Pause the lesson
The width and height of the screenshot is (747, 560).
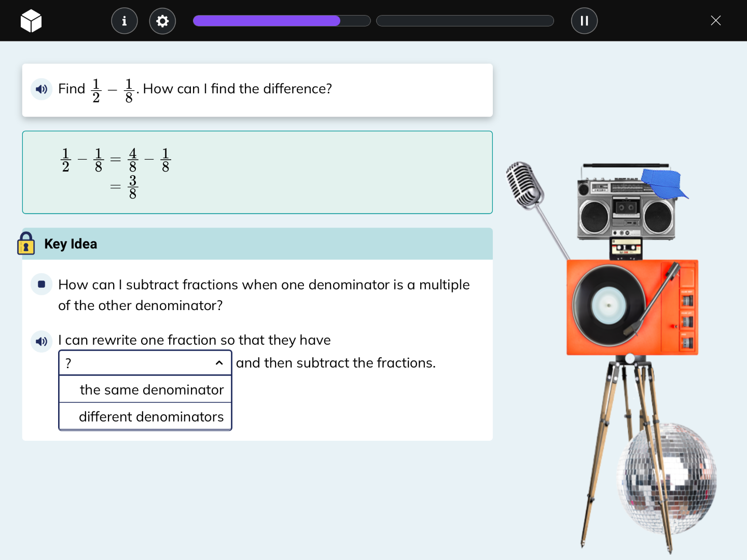coord(584,21)
